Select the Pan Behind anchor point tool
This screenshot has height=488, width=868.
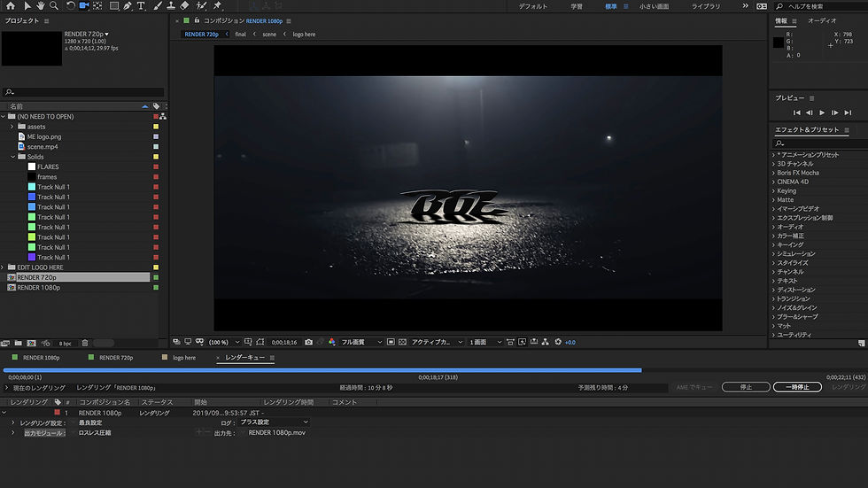(97, 5)
